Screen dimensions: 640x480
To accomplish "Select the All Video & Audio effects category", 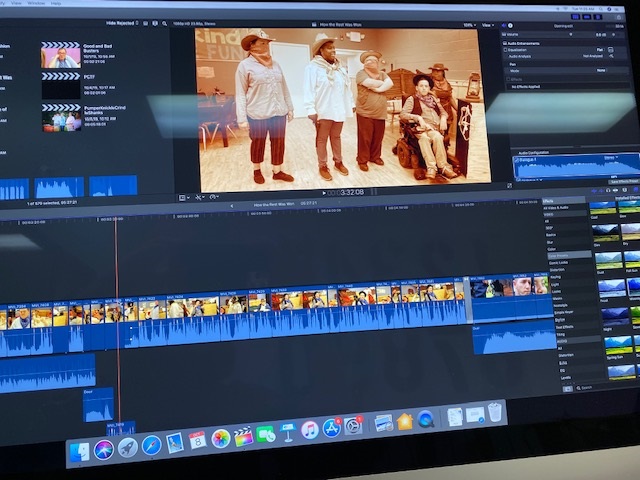I will pos(556,208).
